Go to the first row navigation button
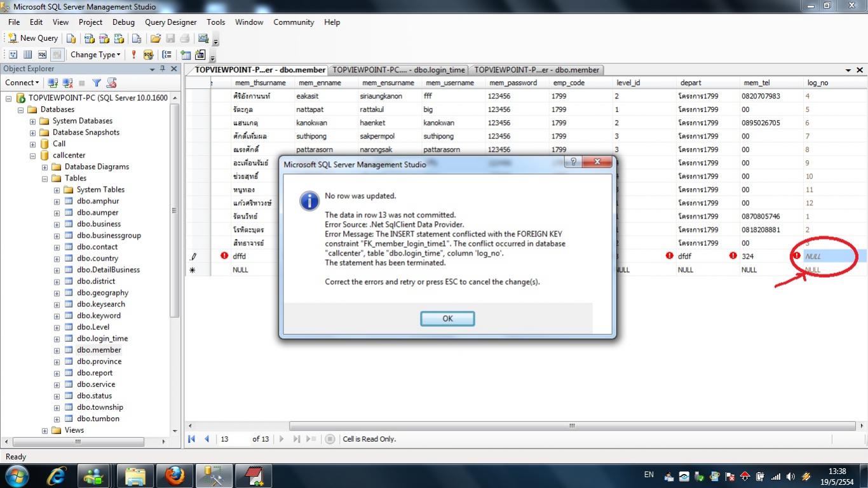868x488 pixels. click(191, 439)
